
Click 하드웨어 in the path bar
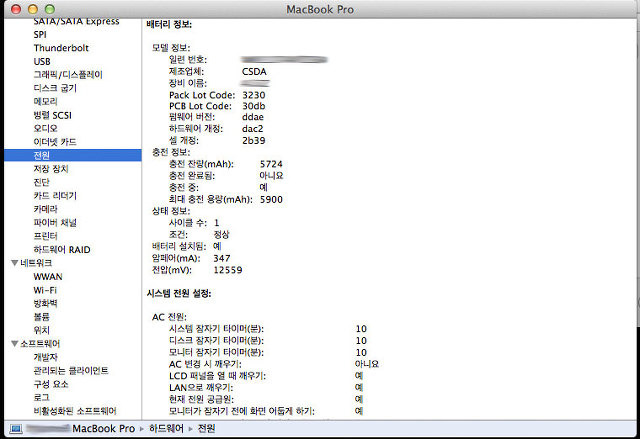point(166,428)
